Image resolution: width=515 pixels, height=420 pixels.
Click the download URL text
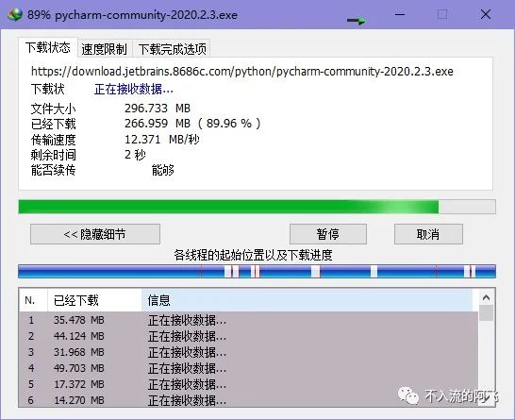click(242, 72)
